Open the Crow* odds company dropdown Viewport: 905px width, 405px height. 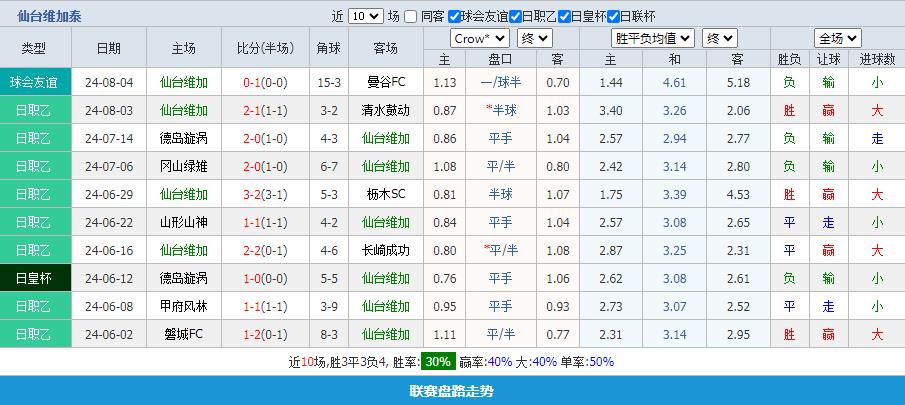(x=480, y=39)
